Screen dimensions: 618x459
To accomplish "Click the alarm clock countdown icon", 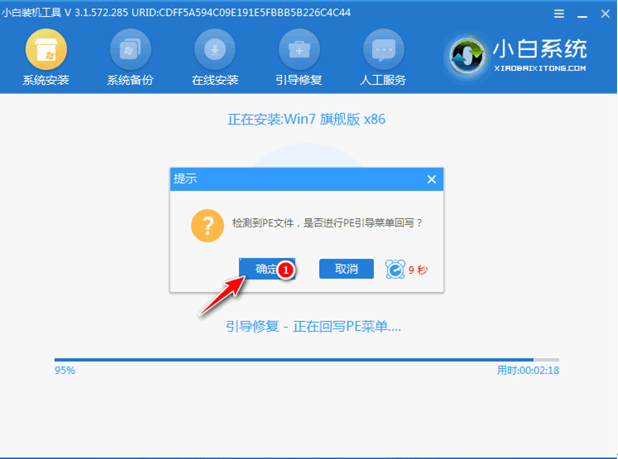I will point(395,269).
